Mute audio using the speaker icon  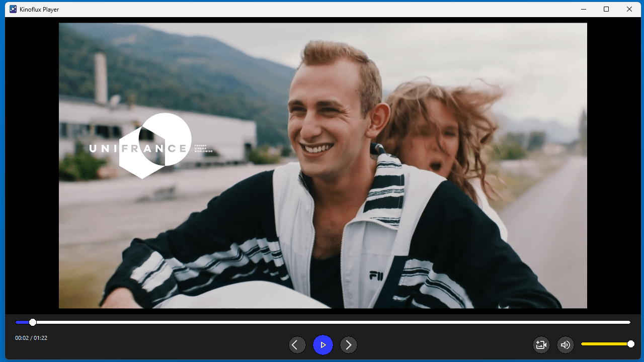click(x=566, y=345)
